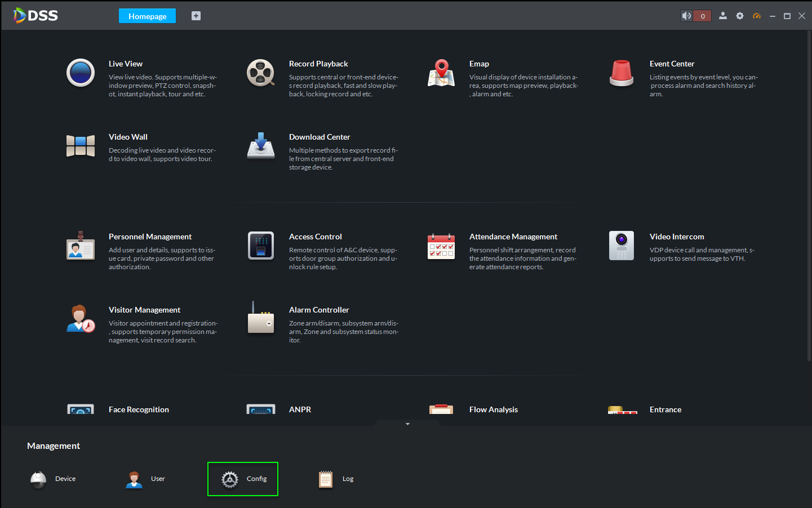Click the User management avatar icon
Screen dimensions: 812x508
point(134,479)
